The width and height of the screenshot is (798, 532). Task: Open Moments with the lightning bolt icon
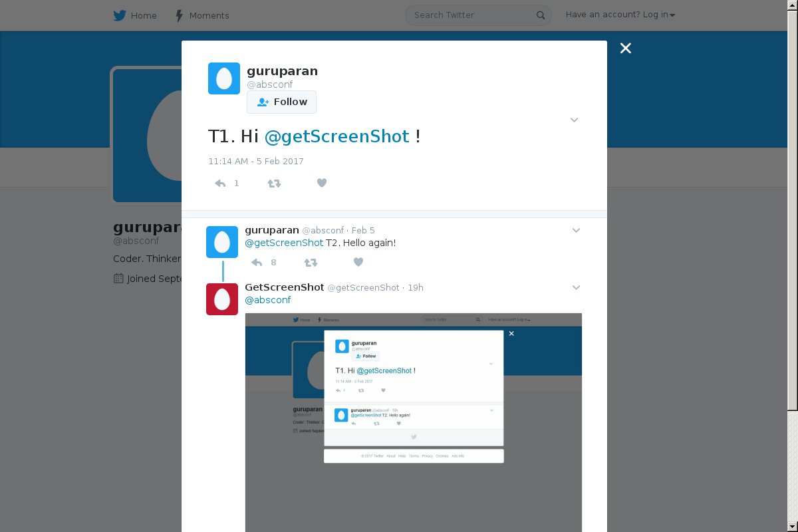(x=179, y=15)
